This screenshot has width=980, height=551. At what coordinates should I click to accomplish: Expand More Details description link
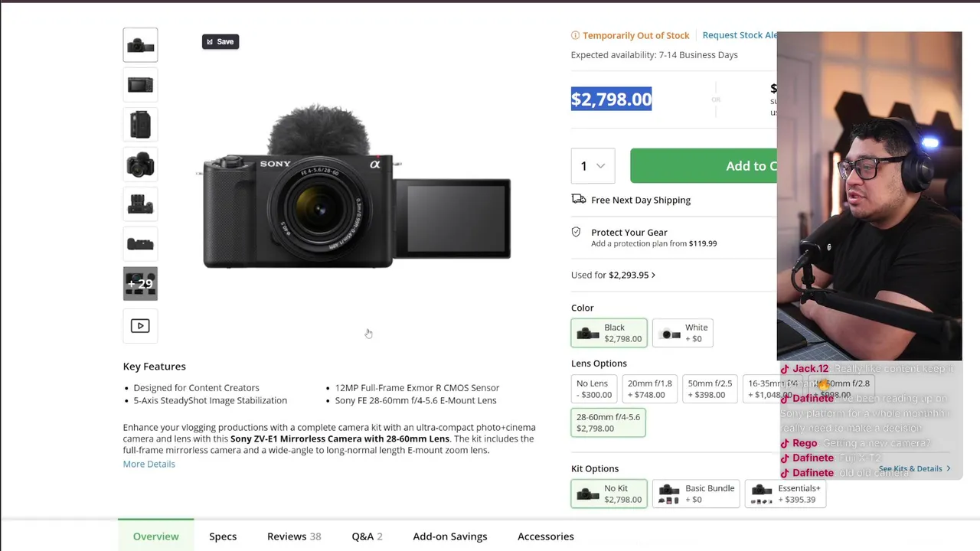[149, 464]
